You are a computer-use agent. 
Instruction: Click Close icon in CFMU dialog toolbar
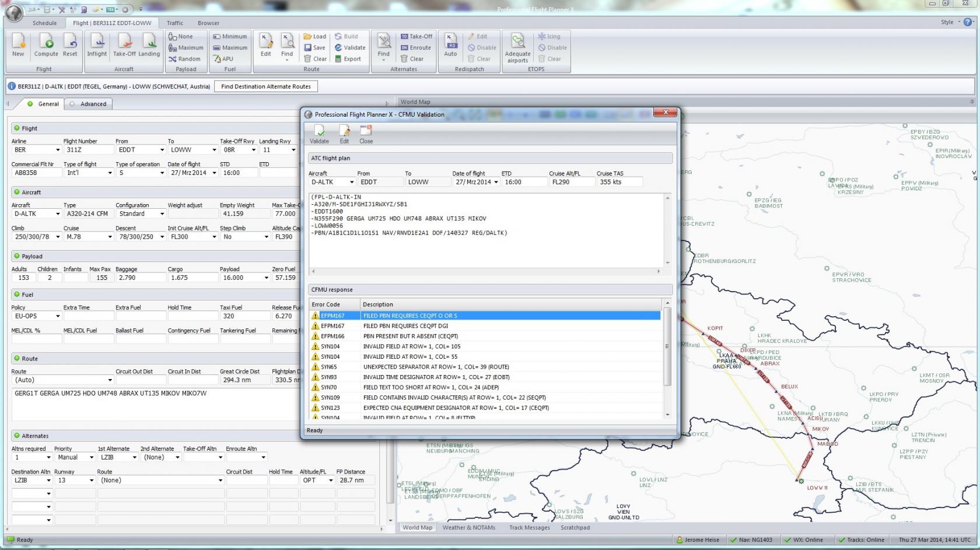[x=366, y=134]
